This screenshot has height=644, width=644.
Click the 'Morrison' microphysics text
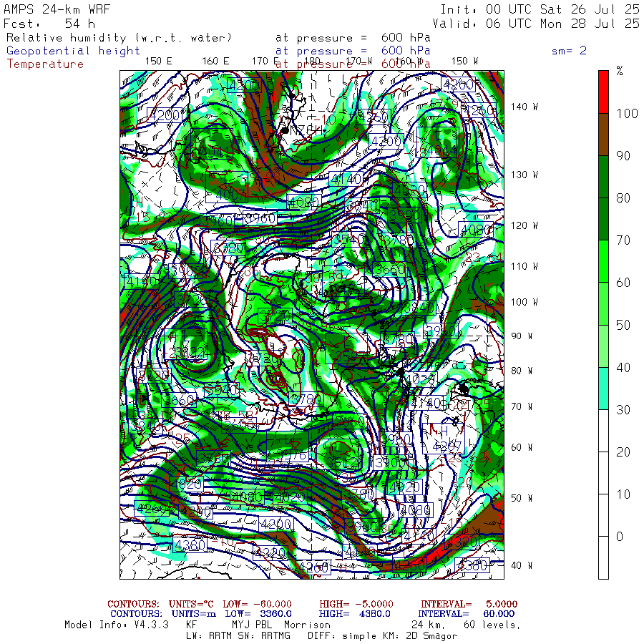tap(307, 625)
